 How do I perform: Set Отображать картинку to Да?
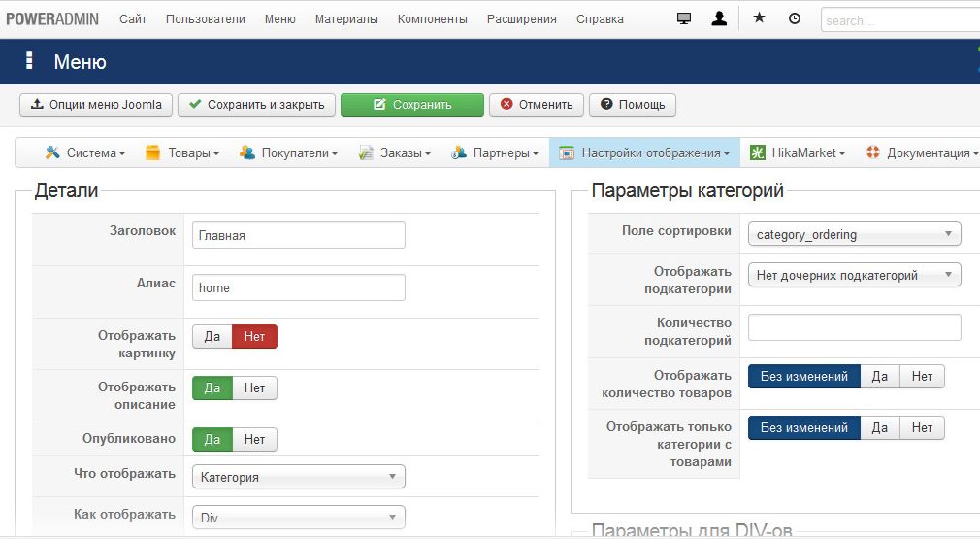(212, 336)
